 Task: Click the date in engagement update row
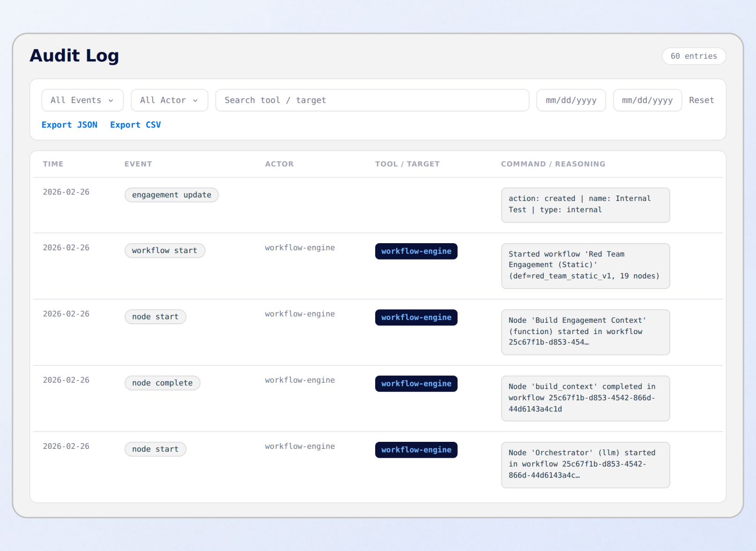66,192
